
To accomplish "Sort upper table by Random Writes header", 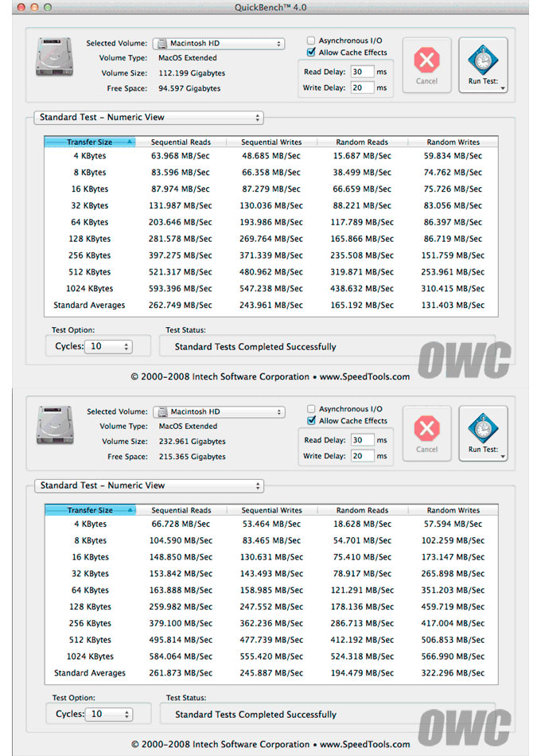I will pos(453,142).
